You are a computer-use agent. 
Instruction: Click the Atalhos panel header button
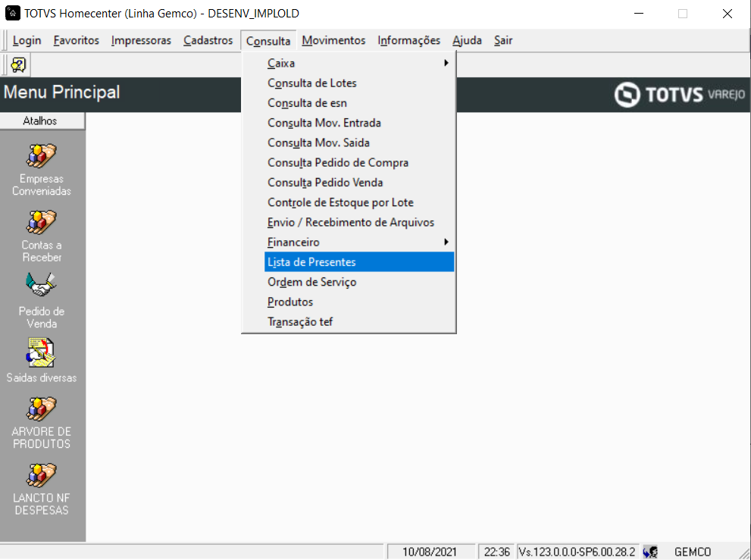[x=42, y=120]
